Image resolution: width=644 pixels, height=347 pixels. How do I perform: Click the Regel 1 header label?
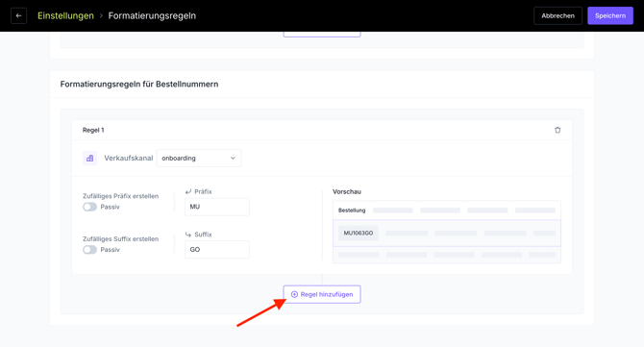tap(93, 130)
